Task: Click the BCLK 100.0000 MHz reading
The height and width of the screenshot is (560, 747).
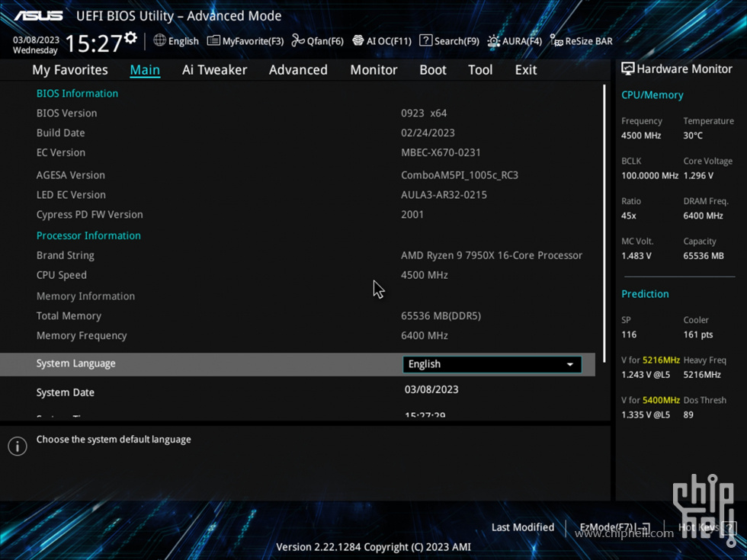Action: click(x=649, y=176)
